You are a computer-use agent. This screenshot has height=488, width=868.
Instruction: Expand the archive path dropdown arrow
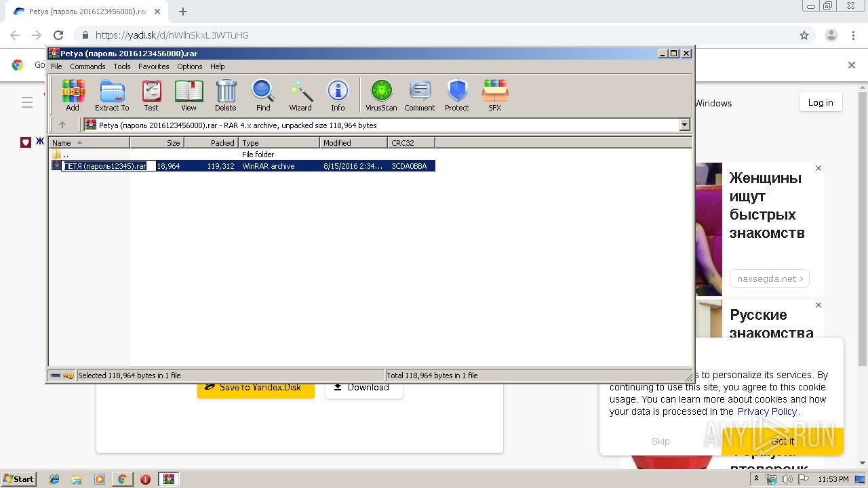click(684, 125)
